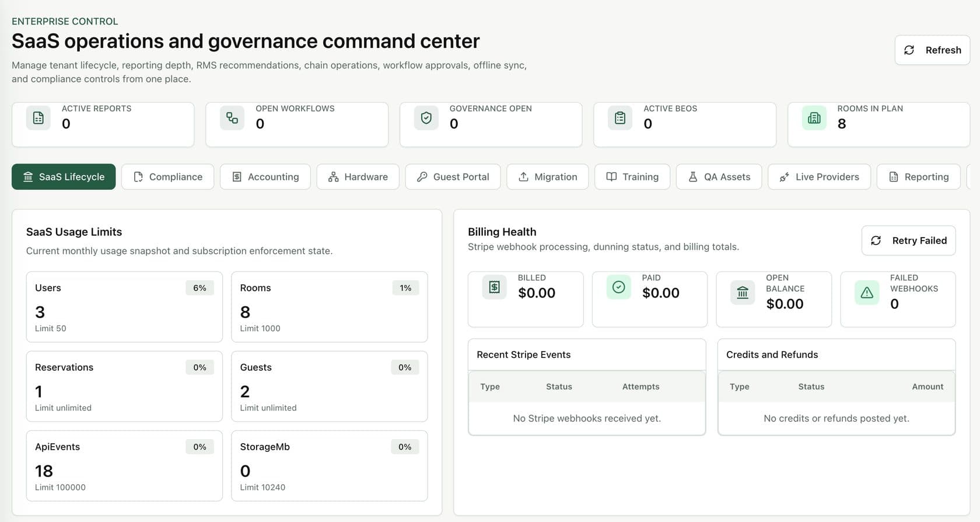The image size is (980, 522).
Task: Select the Rooms usage card
Action: point(330,307)
